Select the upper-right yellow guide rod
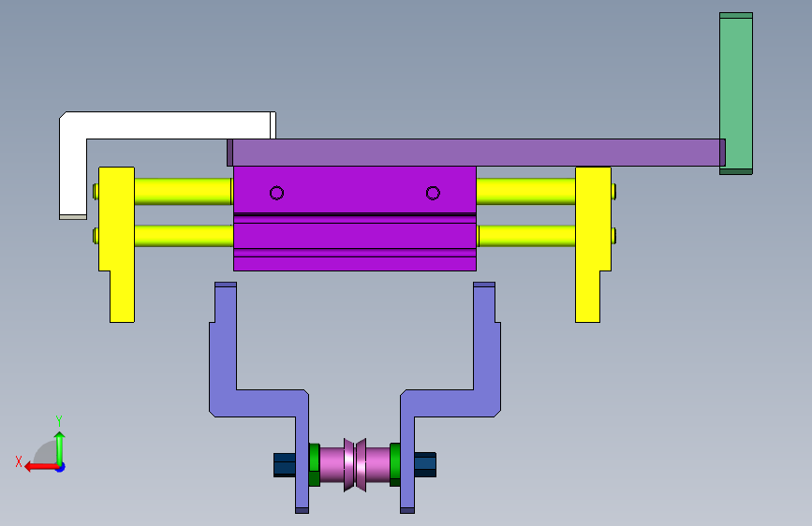Screen dimensions: 812x526 (525, 191)
